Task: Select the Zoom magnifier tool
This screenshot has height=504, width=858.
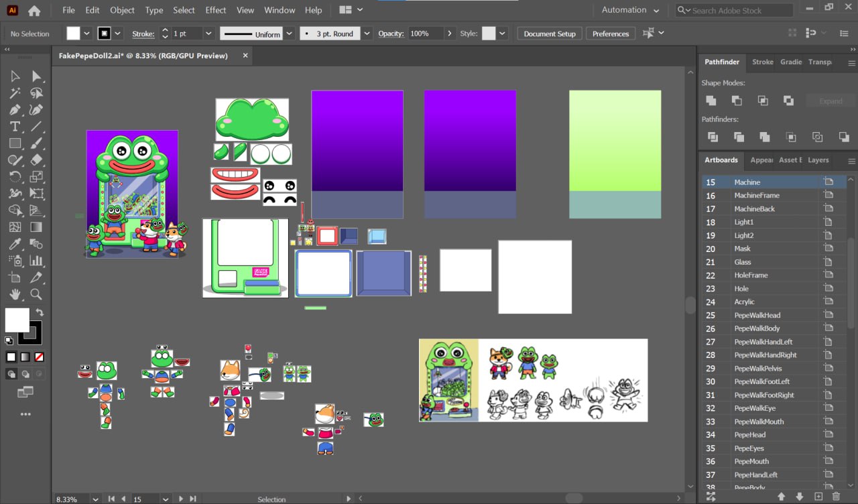Action: (37, 294)
